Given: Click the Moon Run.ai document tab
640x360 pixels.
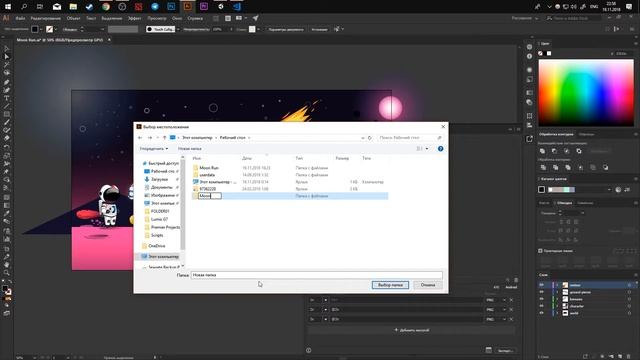Looking at the screenshot, I should click(x=60, y=40).
